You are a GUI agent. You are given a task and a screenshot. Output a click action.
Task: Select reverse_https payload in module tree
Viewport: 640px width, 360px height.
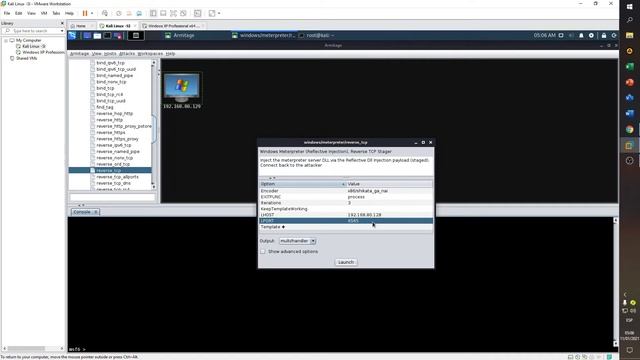111,133
